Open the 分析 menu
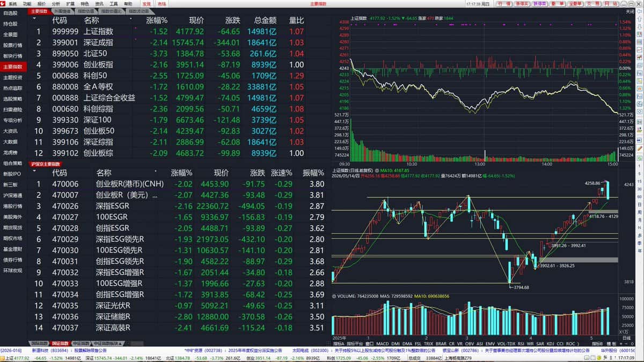Screen dimensions: 644x362 pos(56,3)
